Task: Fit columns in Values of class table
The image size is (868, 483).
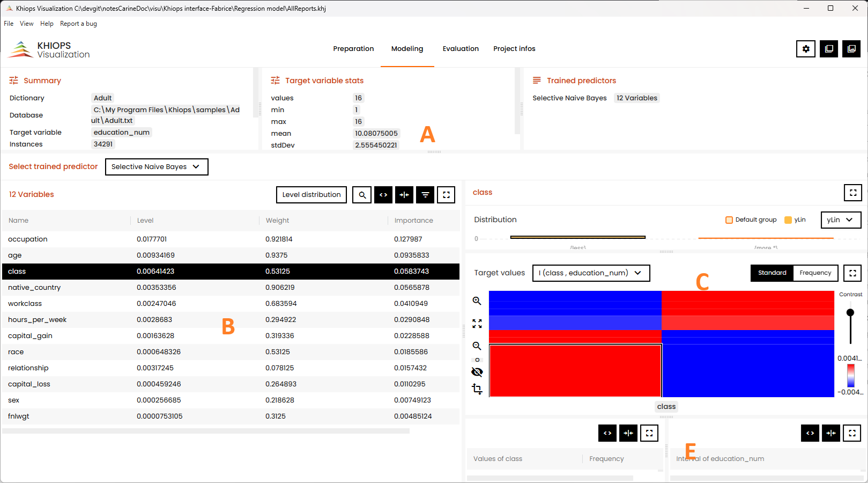Action: pyautogui.click(x=628, y=433)
